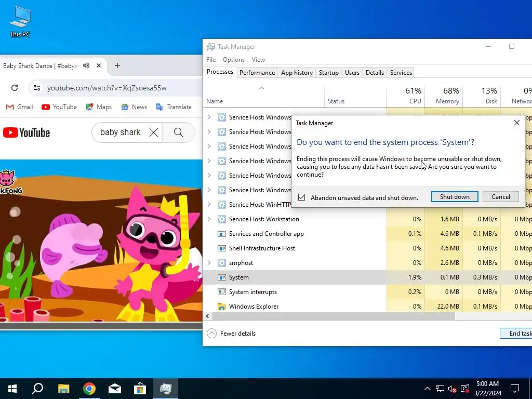Expand the first Service Host: Windows row

point(209,117)
